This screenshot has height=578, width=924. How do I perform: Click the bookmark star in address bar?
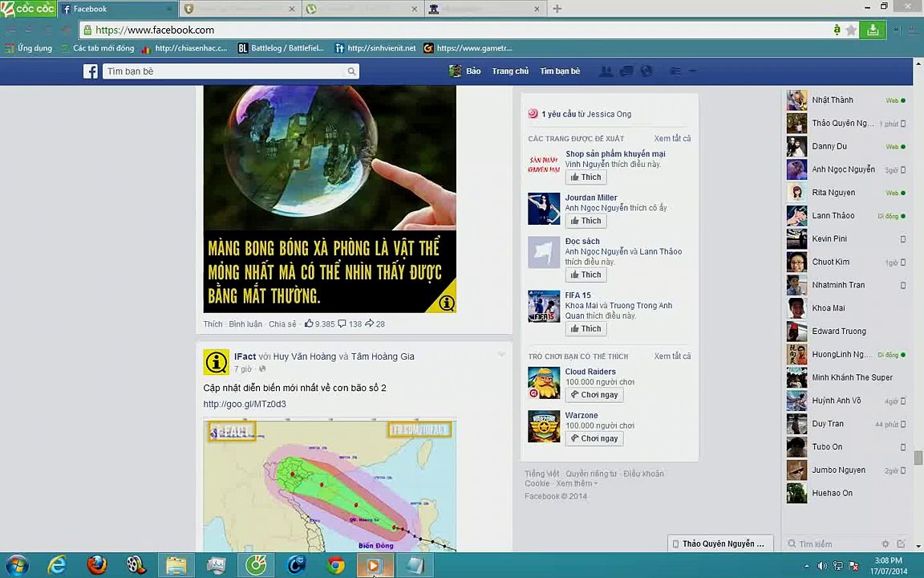point(851,30)
